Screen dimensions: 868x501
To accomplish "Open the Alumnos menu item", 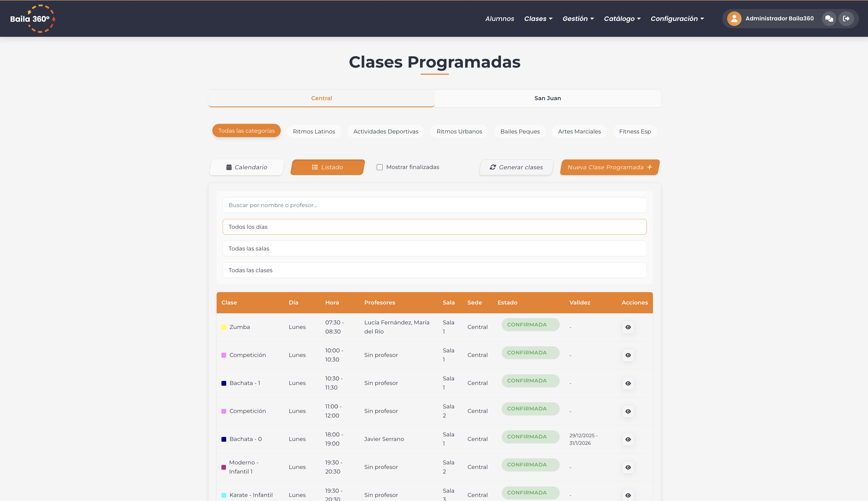I will point(500,19).
